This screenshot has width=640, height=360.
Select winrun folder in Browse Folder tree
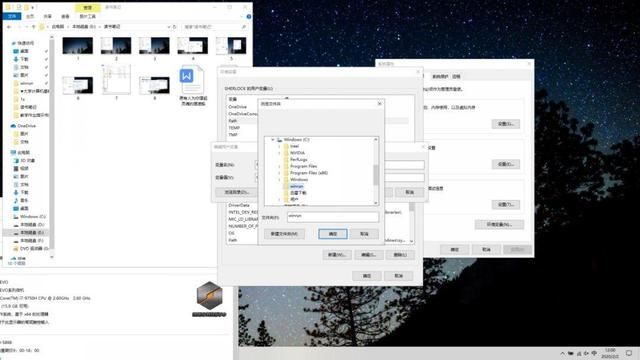pyautogui.click(x=297, y=186)
